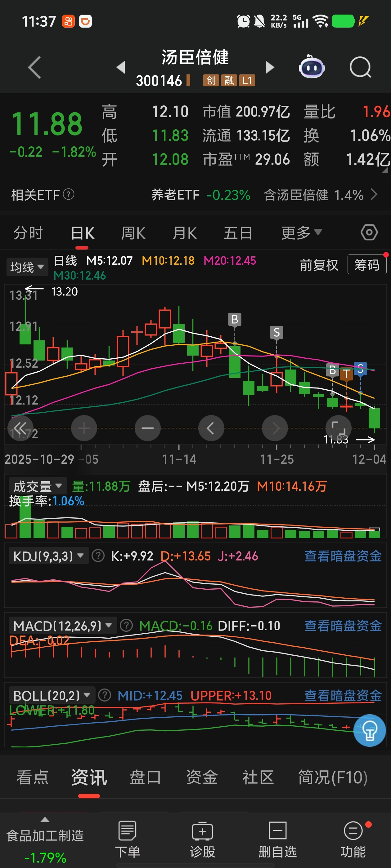Open 养老ETF related fund
The height and width of the screenshot is (868, 391).
[201, 195]
